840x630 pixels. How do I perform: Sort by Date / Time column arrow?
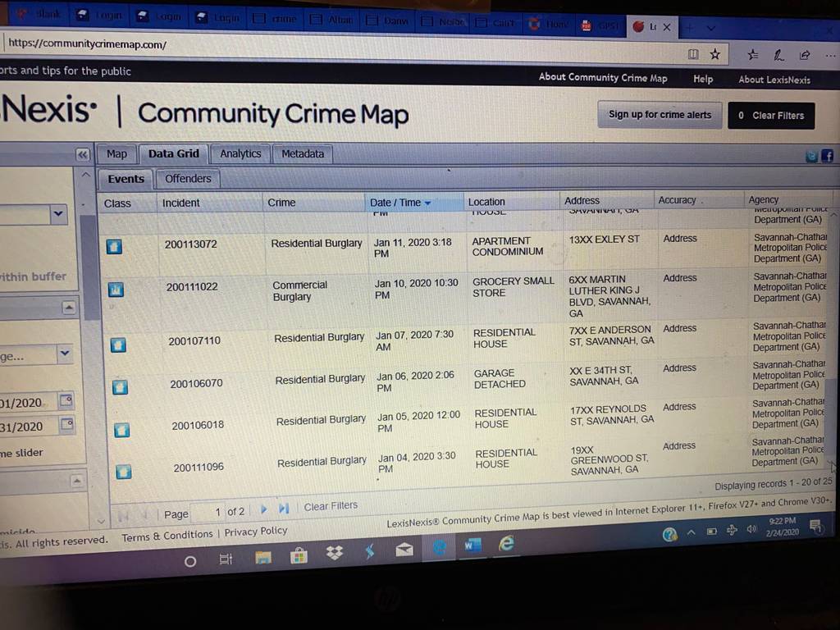pyautogui.click(x=427, y=203)
